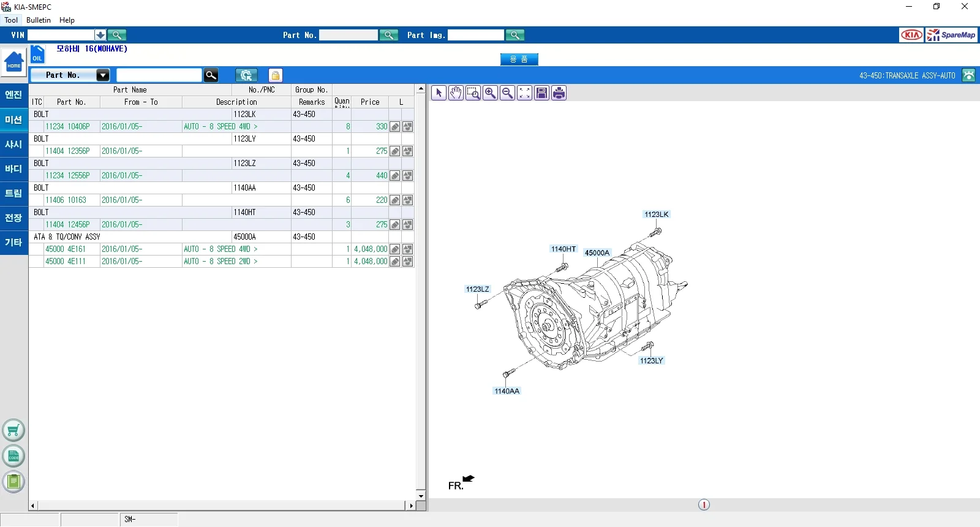Open SpareMap

tap(952, 35)
